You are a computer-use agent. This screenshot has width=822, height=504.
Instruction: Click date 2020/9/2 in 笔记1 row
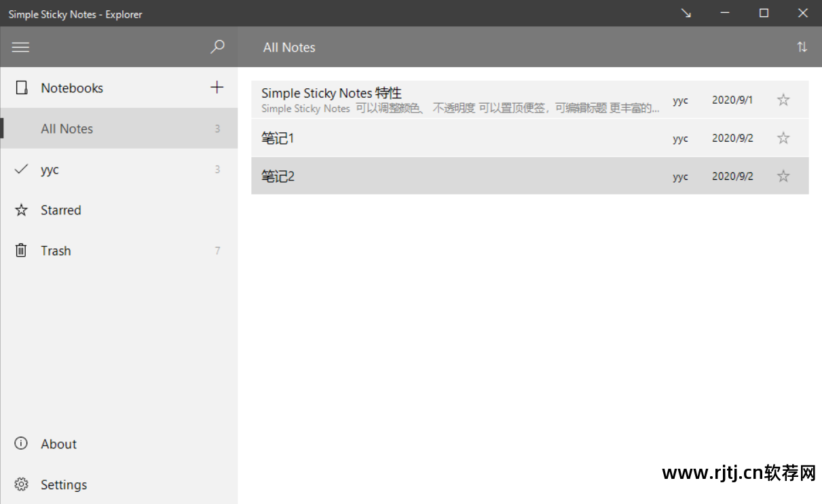pyautogui.click(x=732, y=138)
